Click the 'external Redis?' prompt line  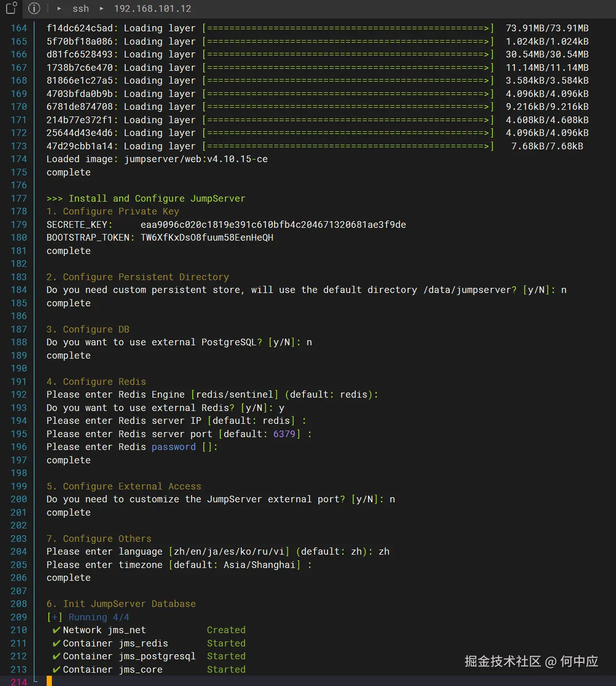pyautogui.click(x=165, y=408)
